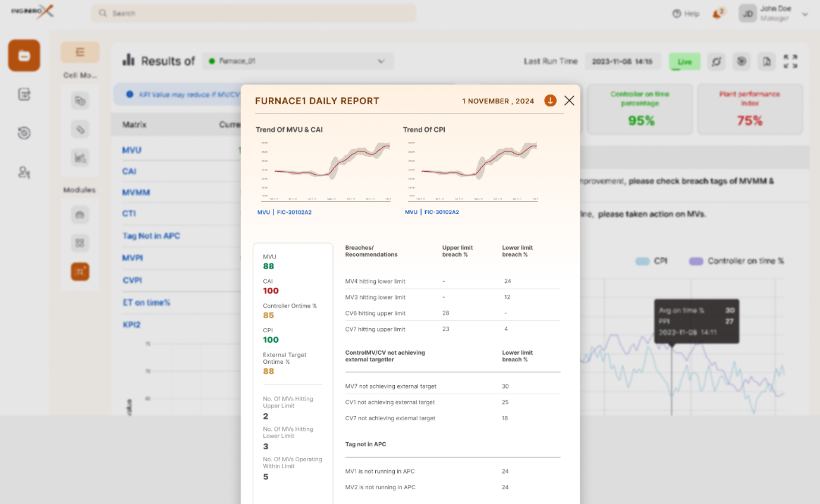Viewport: 820px width, 504px height.
Task: Select the orange dashboard sidebar icon
Action: click(24, 55)
